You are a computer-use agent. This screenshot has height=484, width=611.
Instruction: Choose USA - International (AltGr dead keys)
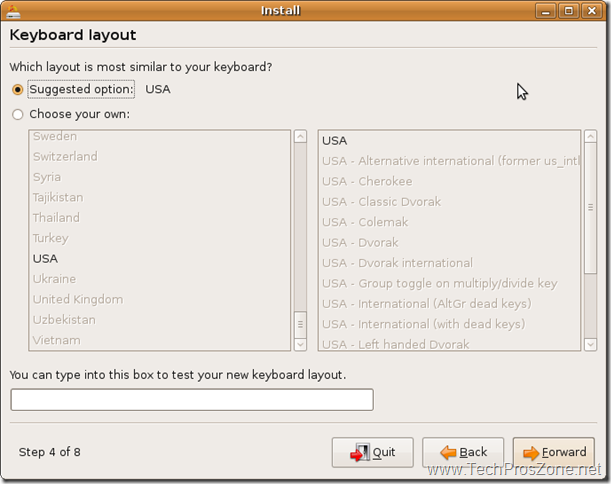pos(449,304)
